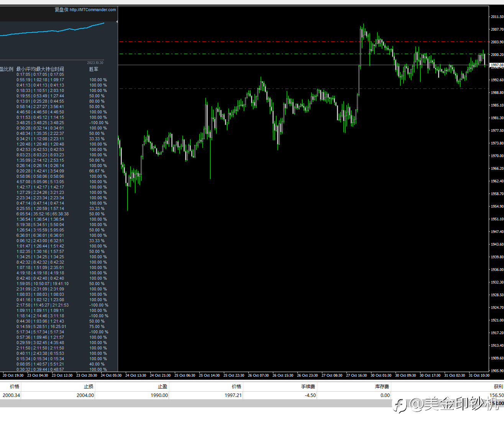Select the swap cell 0.00
The height and width of the screenshot is (428, 504).
pyautogui.click(x=385, y=395)
